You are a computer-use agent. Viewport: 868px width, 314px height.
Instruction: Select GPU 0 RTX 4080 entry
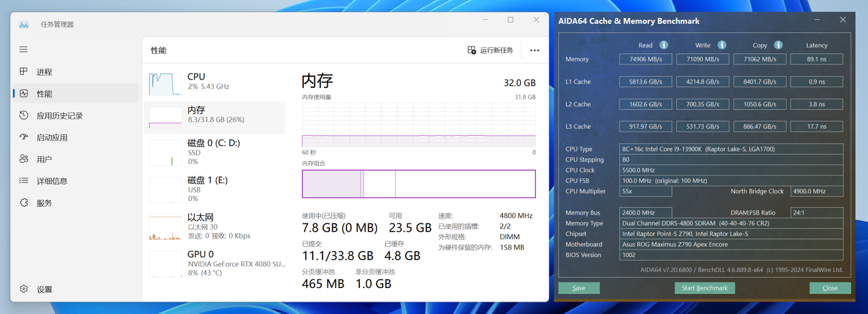[x=215, y=263]
